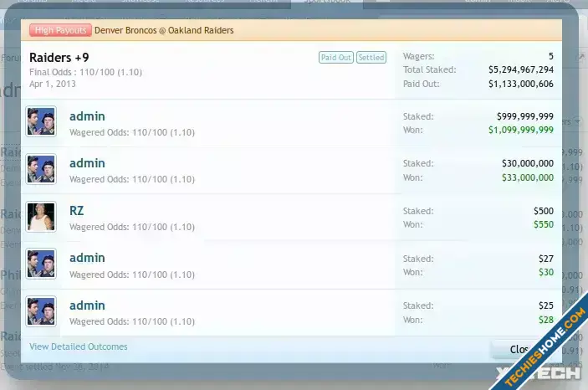This screenshot has width=588, height=390.
Task: Open admin avatar for $25 stake
Action: point(41,311)
